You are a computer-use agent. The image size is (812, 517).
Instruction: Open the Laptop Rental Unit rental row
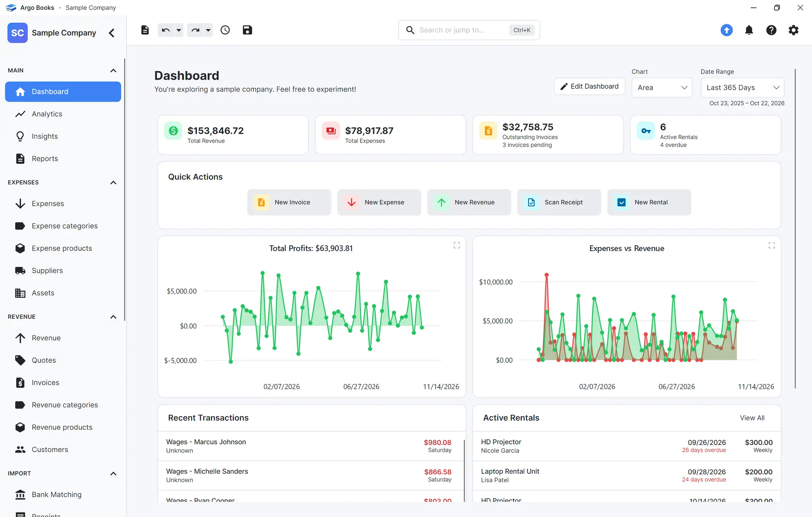(x=627, y=476)
